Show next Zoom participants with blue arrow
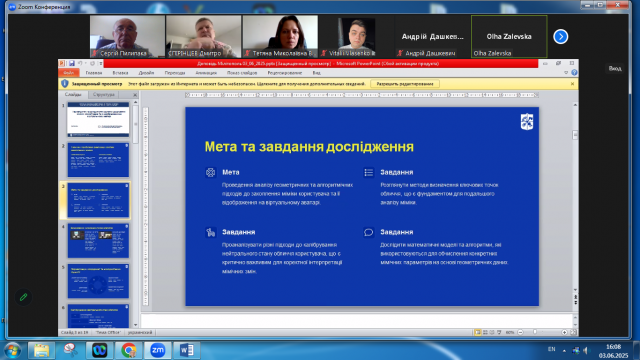 click(560, 37)
